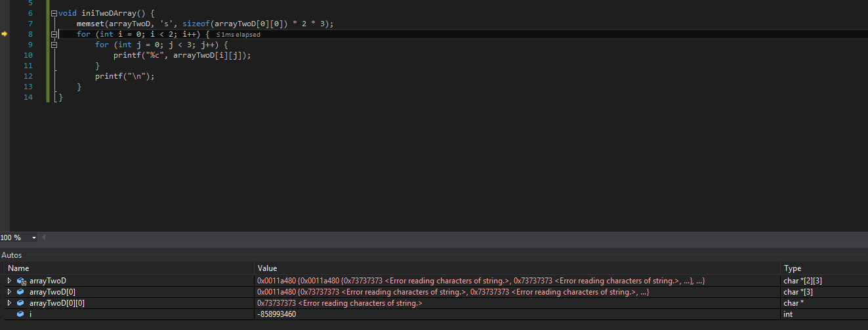Click the cube icon beside arrayTwoD[0]
Viewport: 868px width, 330px height.
[x=21, y=292]
